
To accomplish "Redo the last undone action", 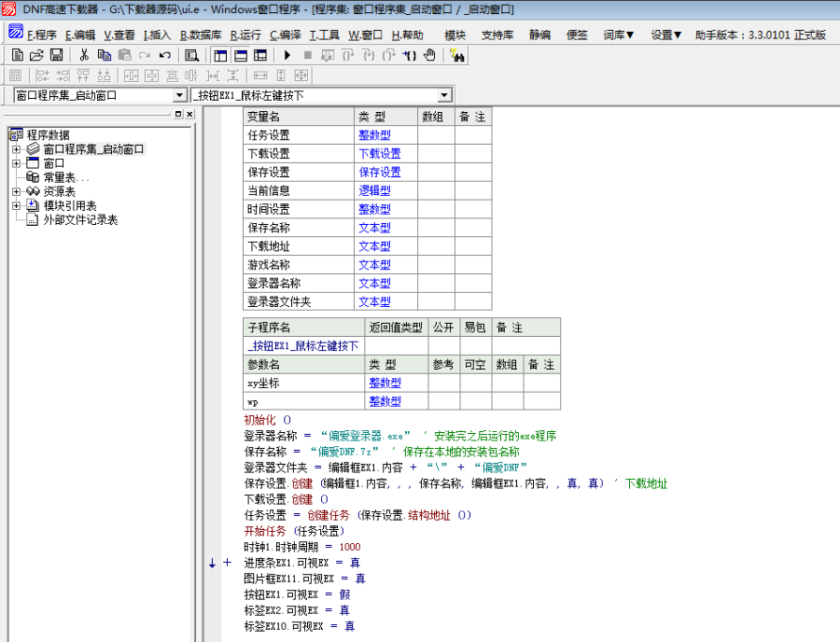I will 145,55.
